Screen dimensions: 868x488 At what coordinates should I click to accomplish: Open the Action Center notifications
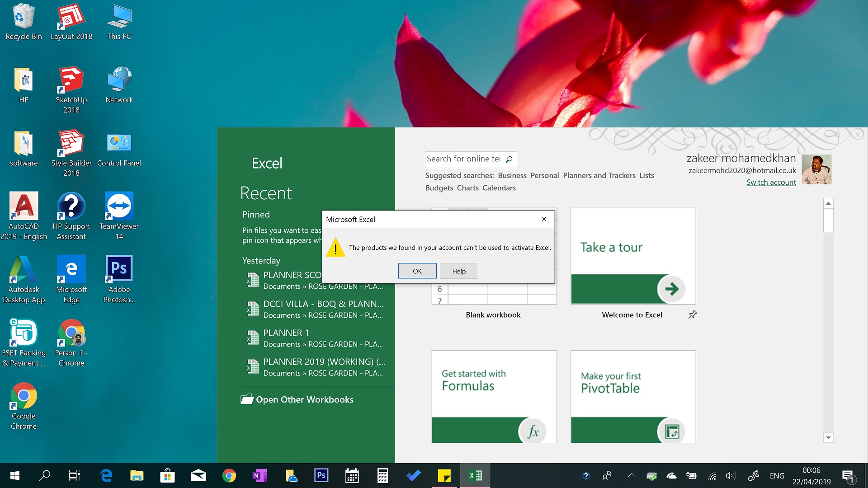[848, 475]
